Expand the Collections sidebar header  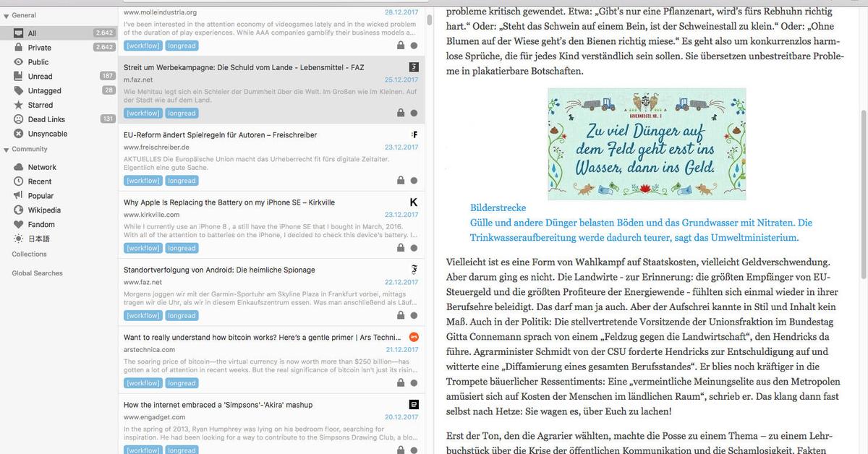pos(29,254)
